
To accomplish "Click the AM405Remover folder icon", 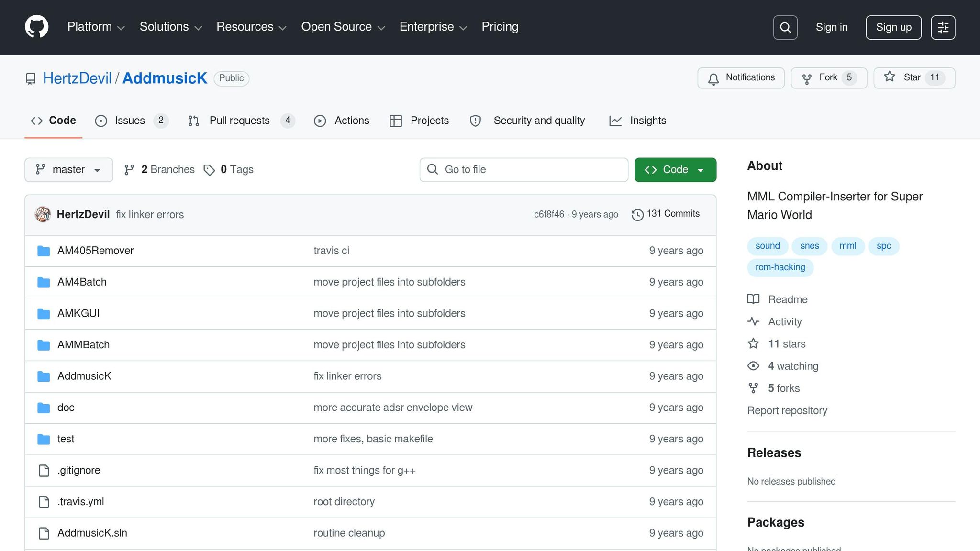I will point(44,251).
